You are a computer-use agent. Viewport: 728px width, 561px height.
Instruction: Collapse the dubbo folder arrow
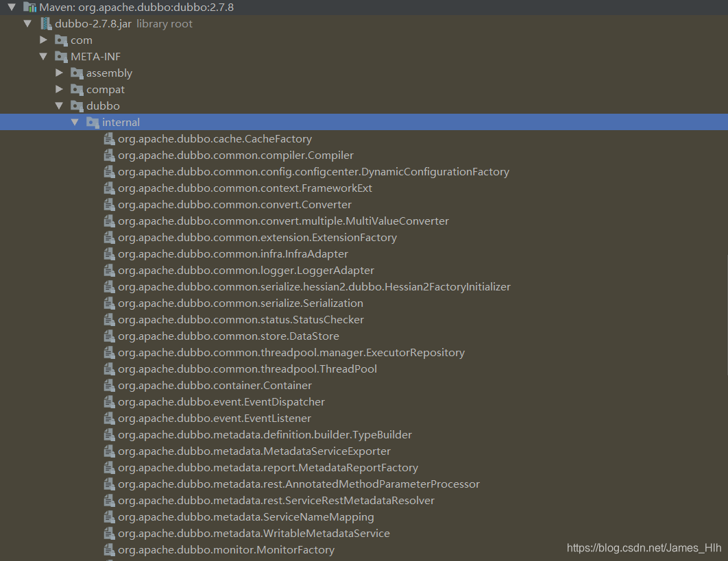coord(60,105)
